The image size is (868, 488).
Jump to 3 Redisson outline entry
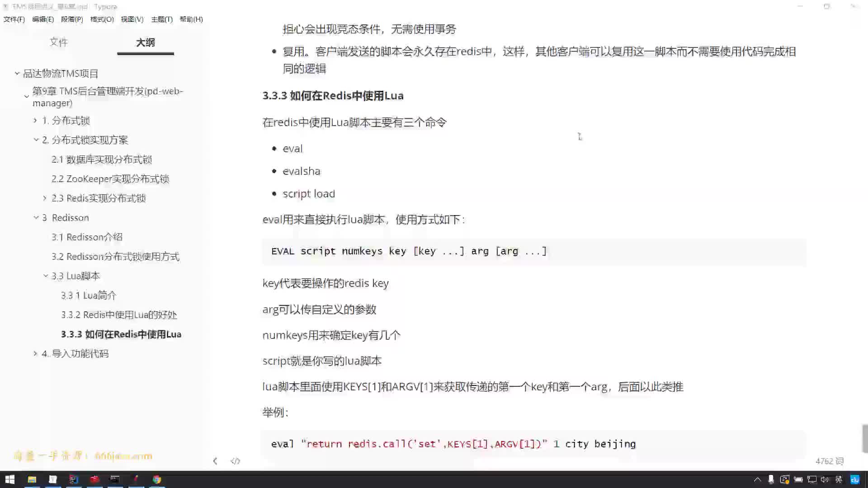click(66, 218)
